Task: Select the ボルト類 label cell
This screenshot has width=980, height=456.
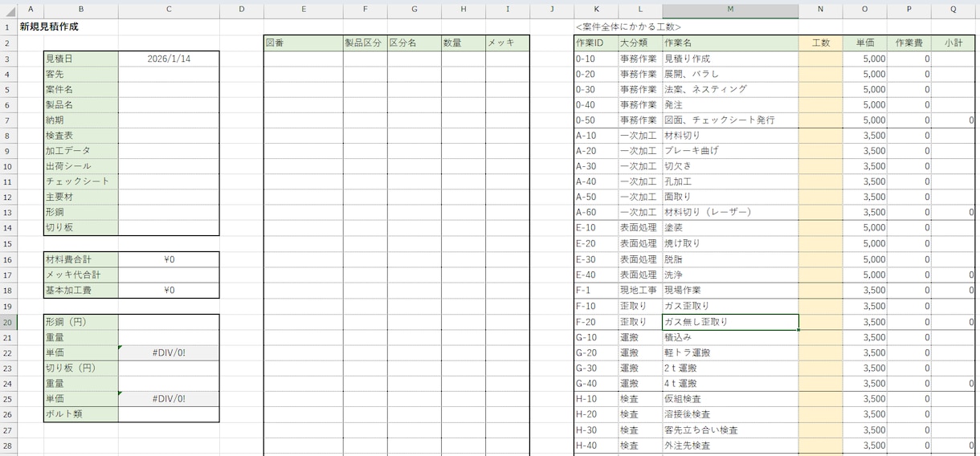Action: tap(81, 414)
